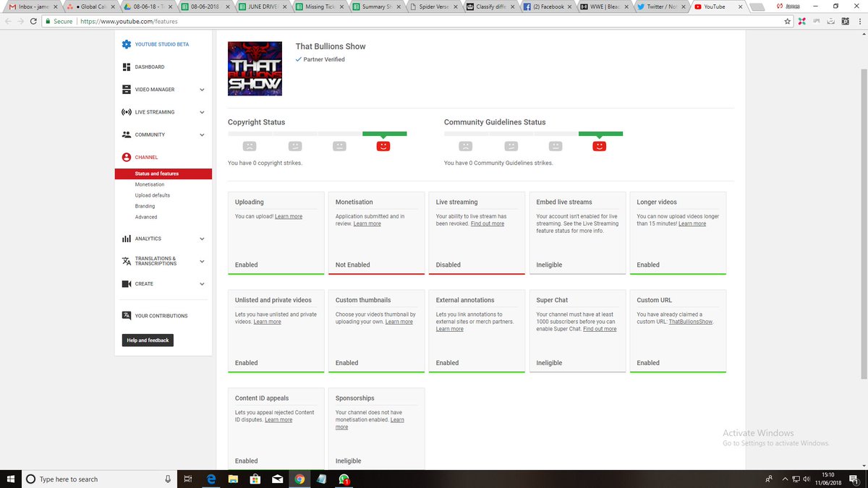Click Find out more in Live streaming card

pyautogui.click(x=488, y=224)
